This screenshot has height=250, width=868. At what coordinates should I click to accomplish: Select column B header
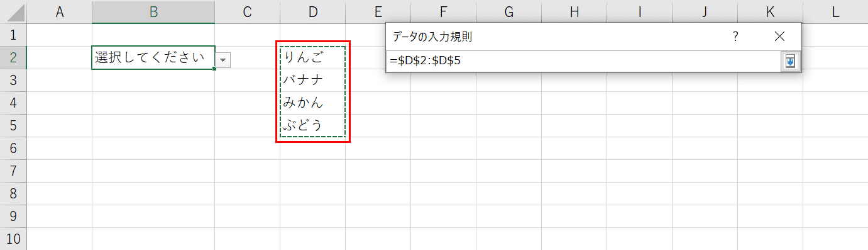153,11
